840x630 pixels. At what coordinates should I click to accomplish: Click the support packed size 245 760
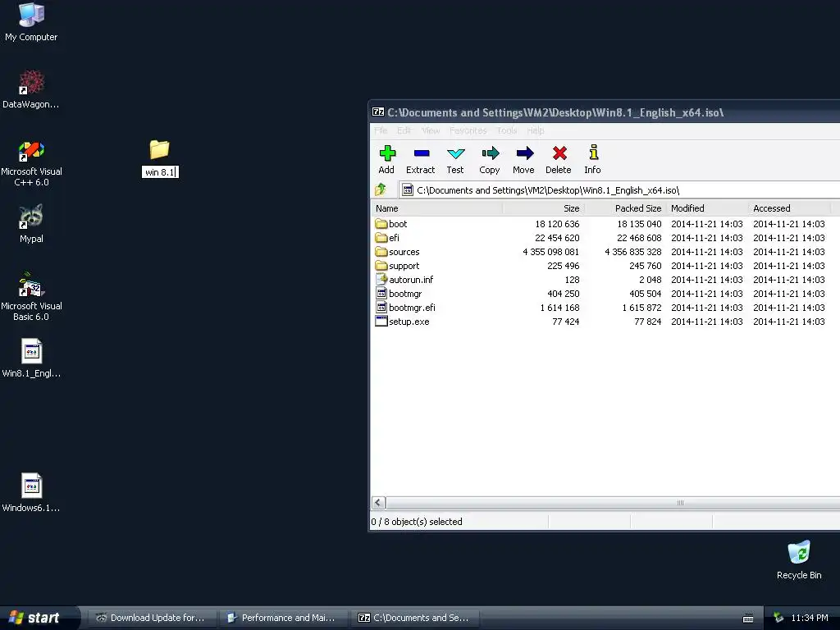click(646, 266)
